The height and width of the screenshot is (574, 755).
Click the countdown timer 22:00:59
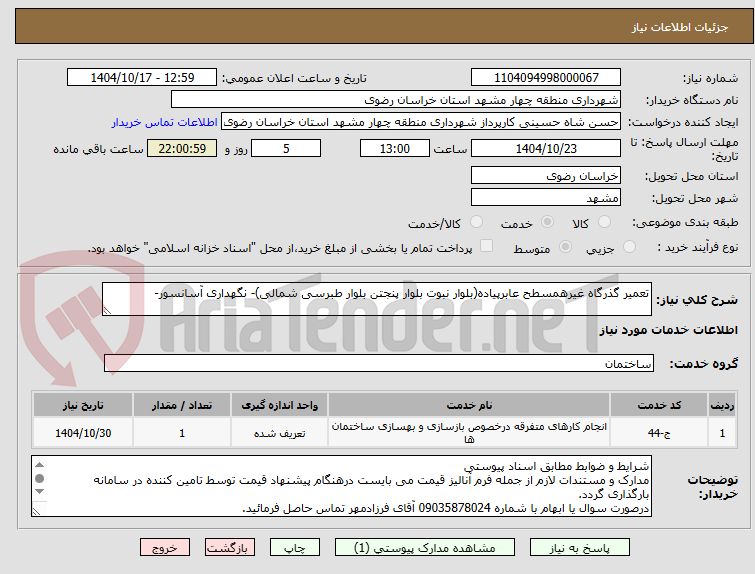point(182,148)
